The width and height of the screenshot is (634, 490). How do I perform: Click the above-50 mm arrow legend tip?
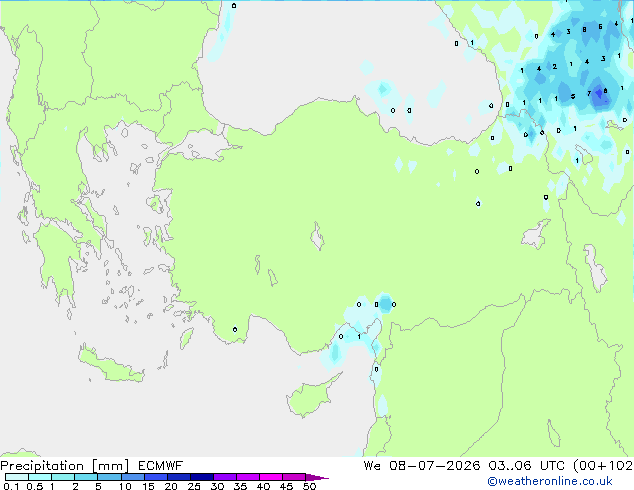[x=317, y=477]
